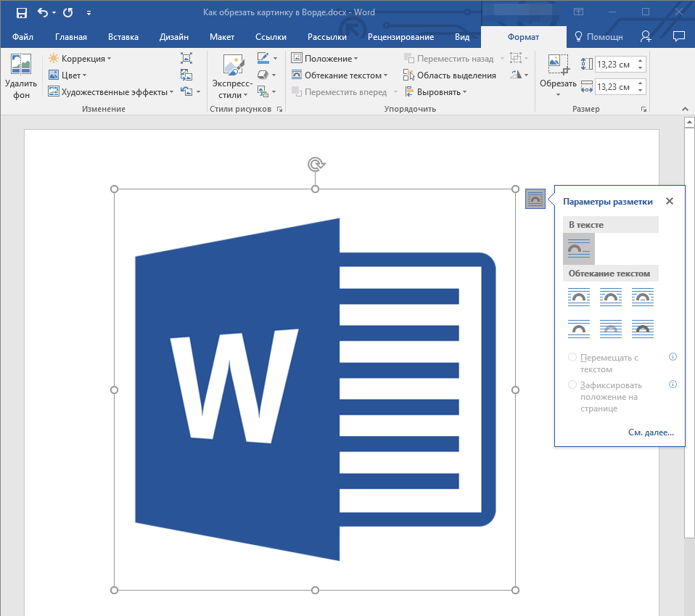695x616 pixels.
Task: Click Область выделения button
Action: click(450, 75)
